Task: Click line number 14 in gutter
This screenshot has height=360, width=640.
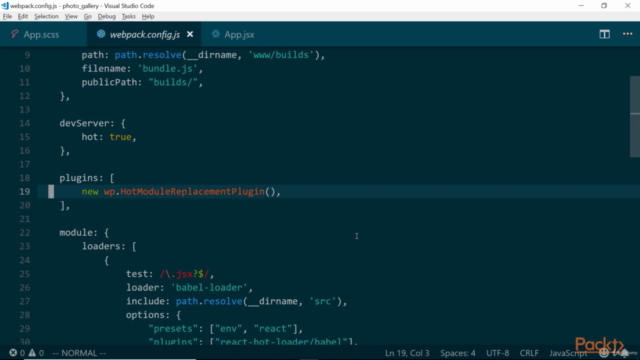Action: point(24,123)
